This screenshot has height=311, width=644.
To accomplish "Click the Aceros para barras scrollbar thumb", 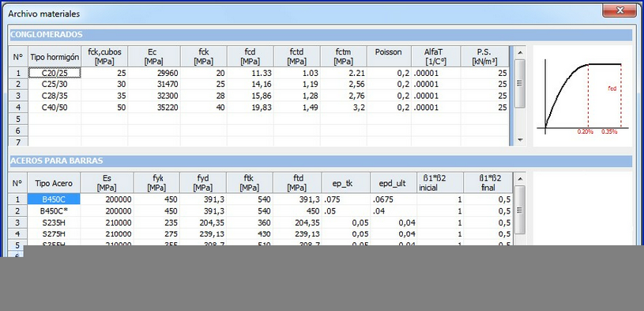I will [520, 210].
